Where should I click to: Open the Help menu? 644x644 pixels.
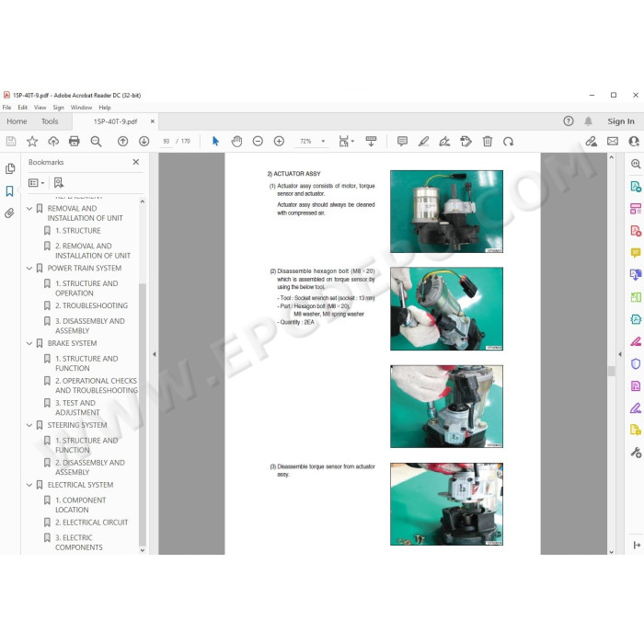pos(105,108)
